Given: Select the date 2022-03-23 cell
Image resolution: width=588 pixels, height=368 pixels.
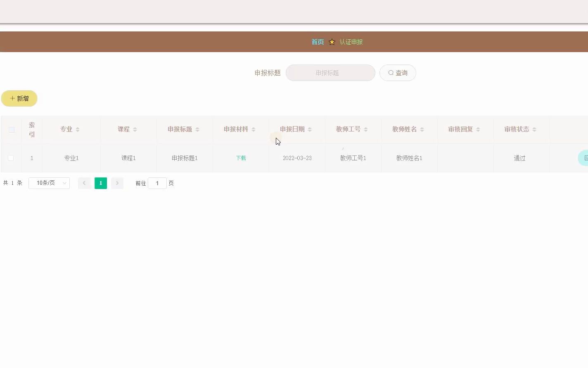Looking at the screenshot, I should point(297,158).
